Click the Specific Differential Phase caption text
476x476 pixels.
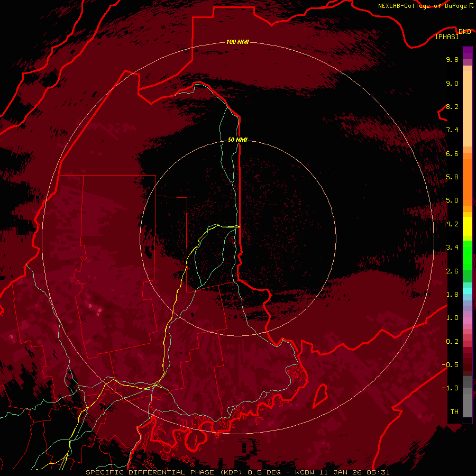(x=237, y=472)
